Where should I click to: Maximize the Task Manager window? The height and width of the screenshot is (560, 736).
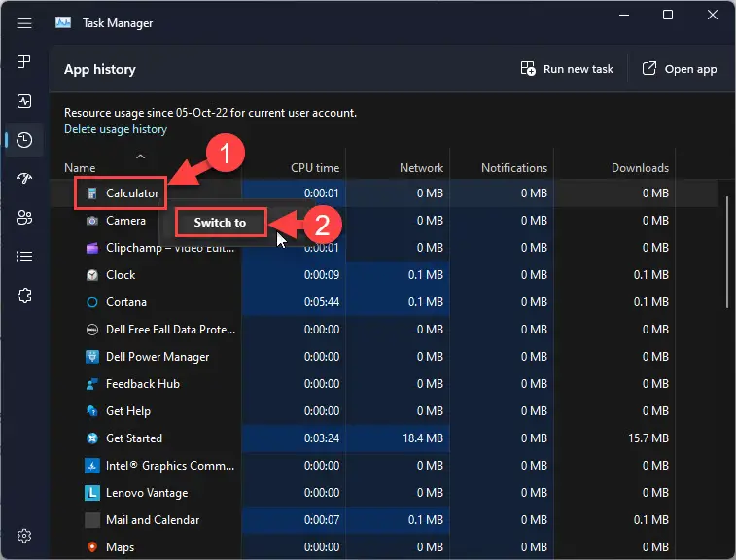tap(668, 15)
